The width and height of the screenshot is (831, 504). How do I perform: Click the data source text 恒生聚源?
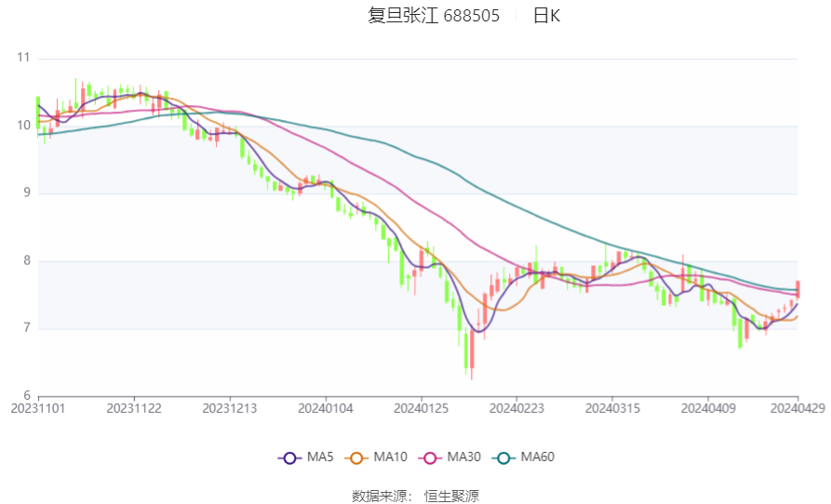coord(451,496)
